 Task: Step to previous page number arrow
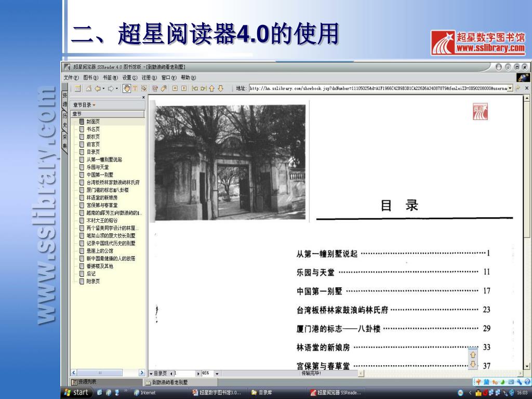pyautogui.click(x=171, y=374)
